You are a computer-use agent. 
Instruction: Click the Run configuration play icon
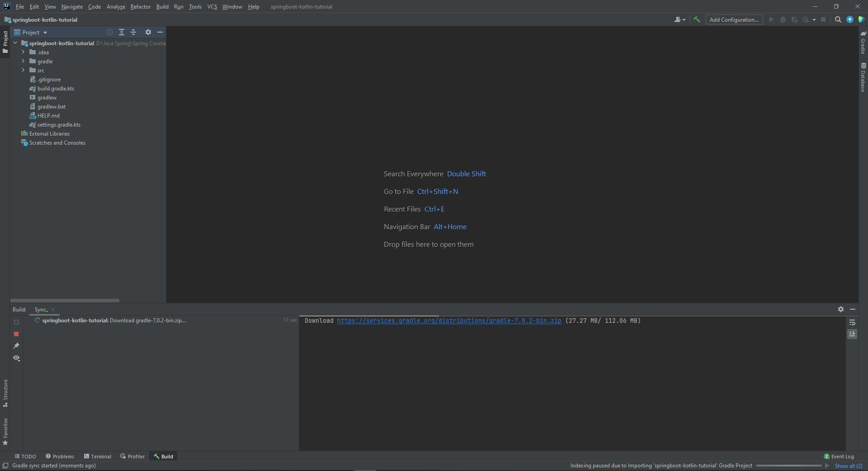(771, 19)
